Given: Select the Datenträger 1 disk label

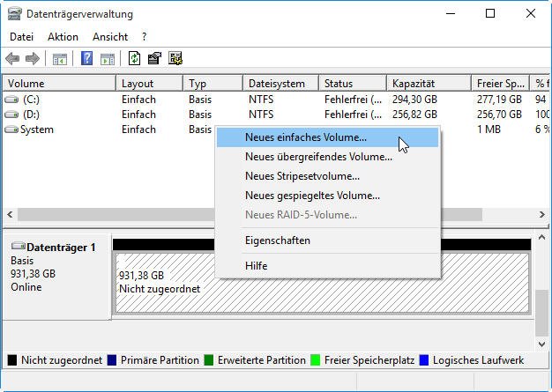Looking at the screenshot, I should click(61, 248).
